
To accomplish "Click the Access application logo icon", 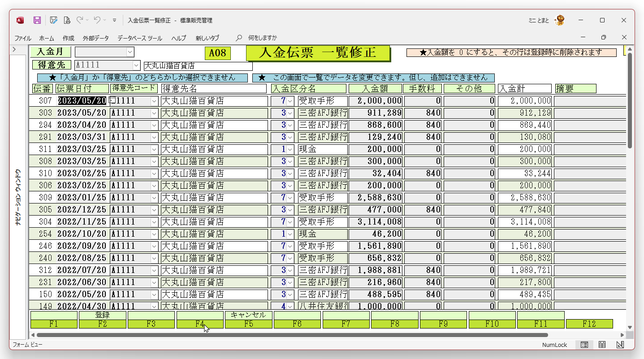I will point(20,20).
